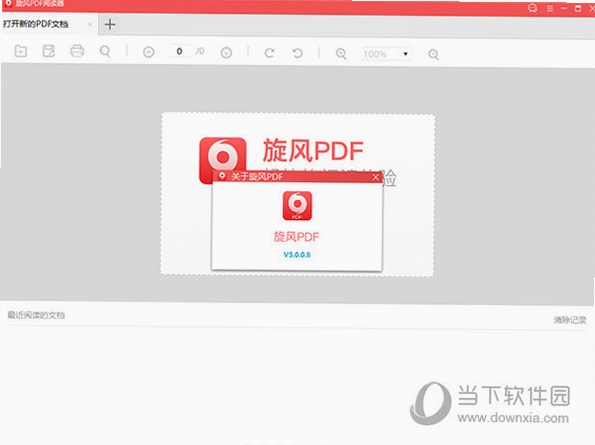Close the 关于旋风PDF dialog
This screenshot has height=445, width=595.
pyautogui.click(x=375, y=177)
